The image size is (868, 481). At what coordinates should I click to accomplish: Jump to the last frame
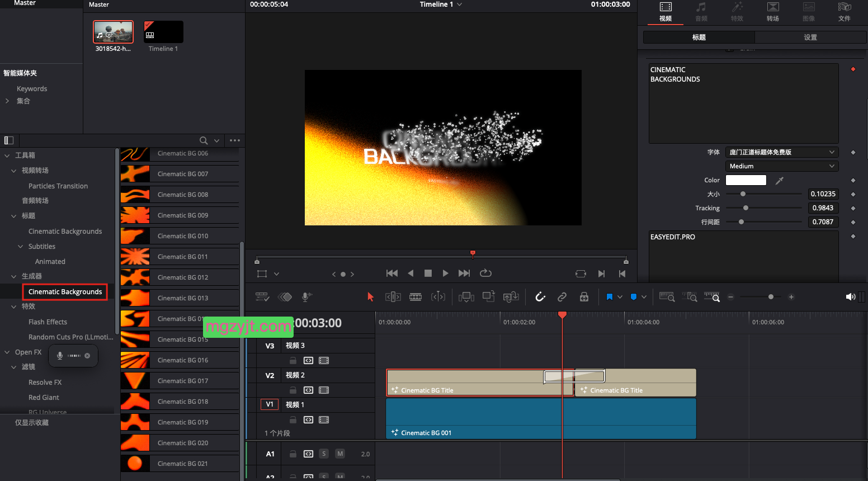pos(464,273)
